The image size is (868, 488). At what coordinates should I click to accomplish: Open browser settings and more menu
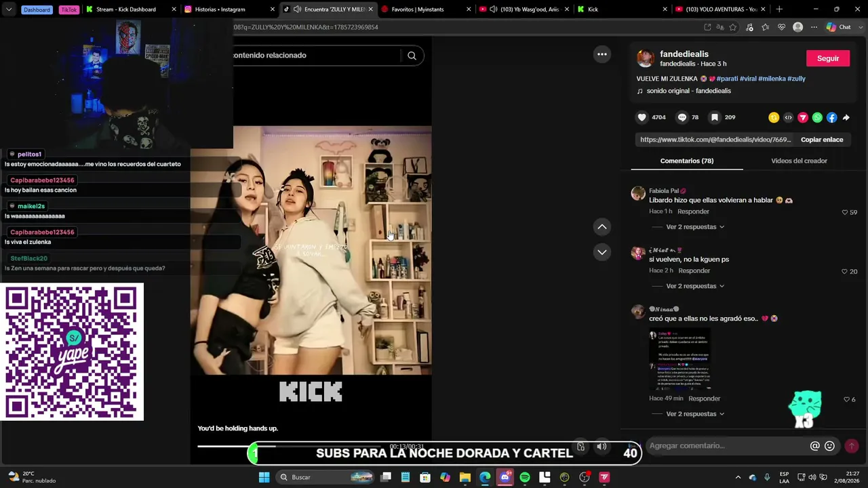coord(814,27)
